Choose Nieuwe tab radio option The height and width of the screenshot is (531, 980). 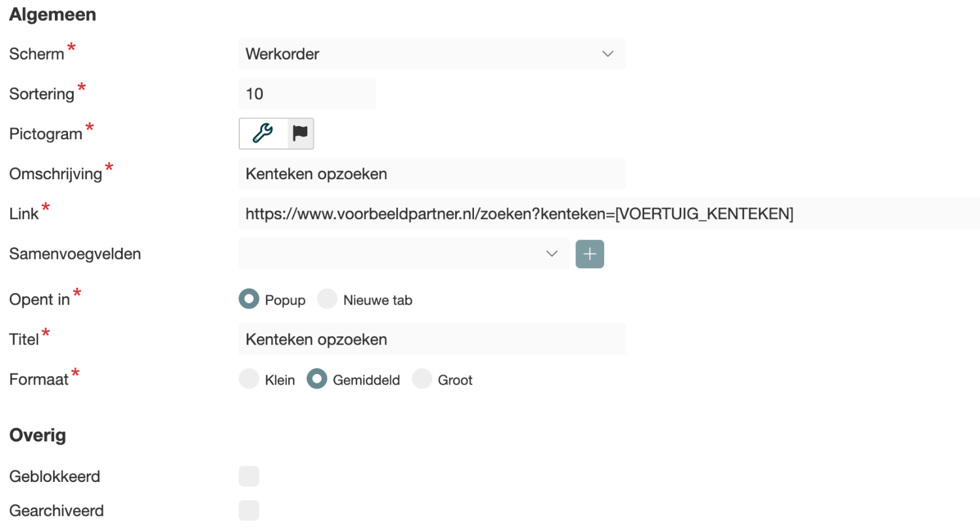pos(328,300)
